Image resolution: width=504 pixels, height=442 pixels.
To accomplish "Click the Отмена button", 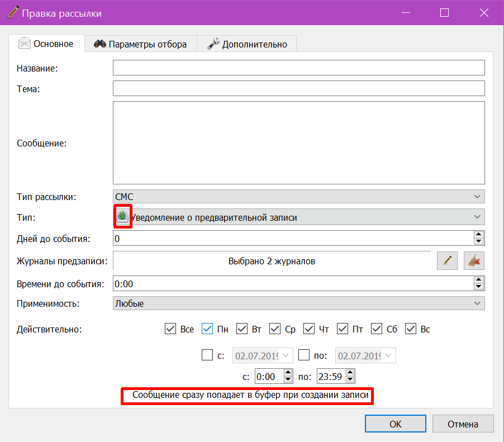I will [463, 424].
